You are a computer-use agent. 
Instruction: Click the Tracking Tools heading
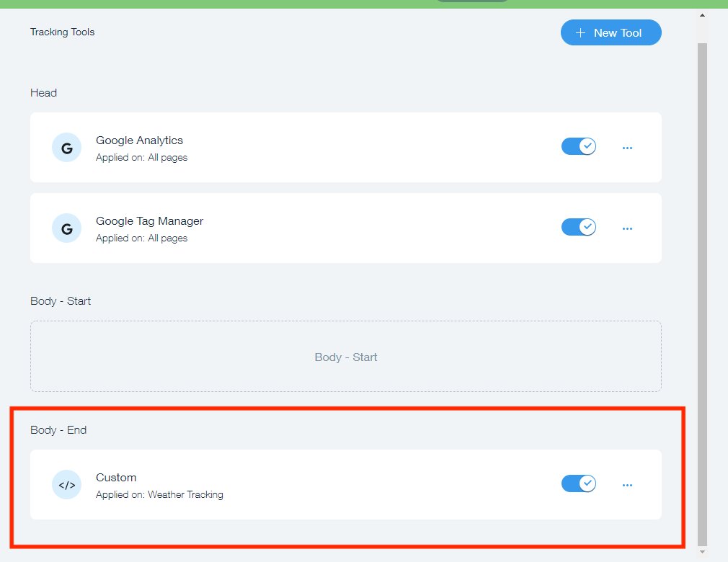(62, 32)
